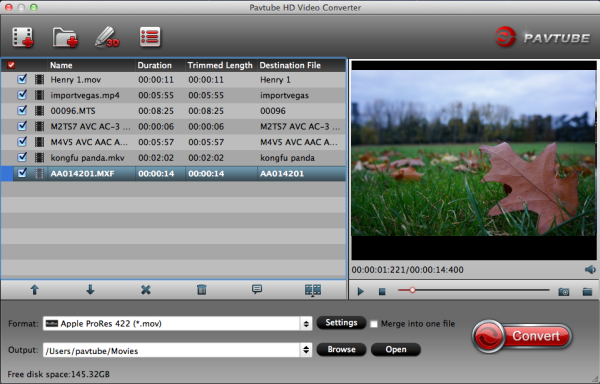Click the Browse button
The height and width of the screenshot is (384, 600).
(x=341, y=350)
